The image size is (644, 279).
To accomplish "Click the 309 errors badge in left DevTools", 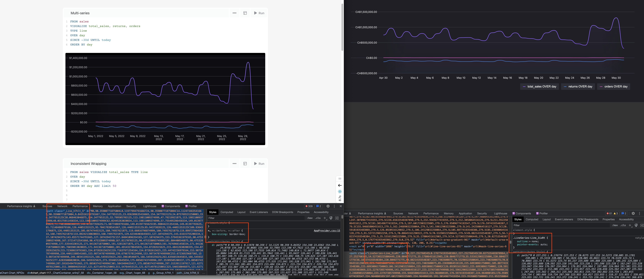I will [x=309, y=206].
